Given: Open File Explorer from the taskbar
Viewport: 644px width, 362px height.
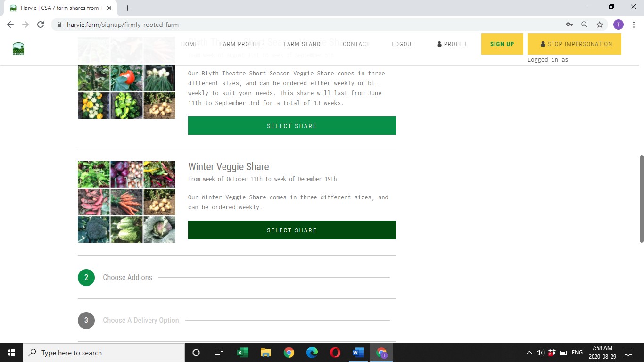Looking at the screenshot, I should click(265, 353).
